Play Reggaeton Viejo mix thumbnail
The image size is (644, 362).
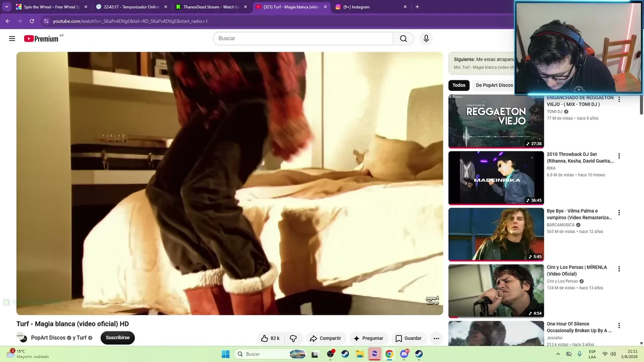coord(496,121)
